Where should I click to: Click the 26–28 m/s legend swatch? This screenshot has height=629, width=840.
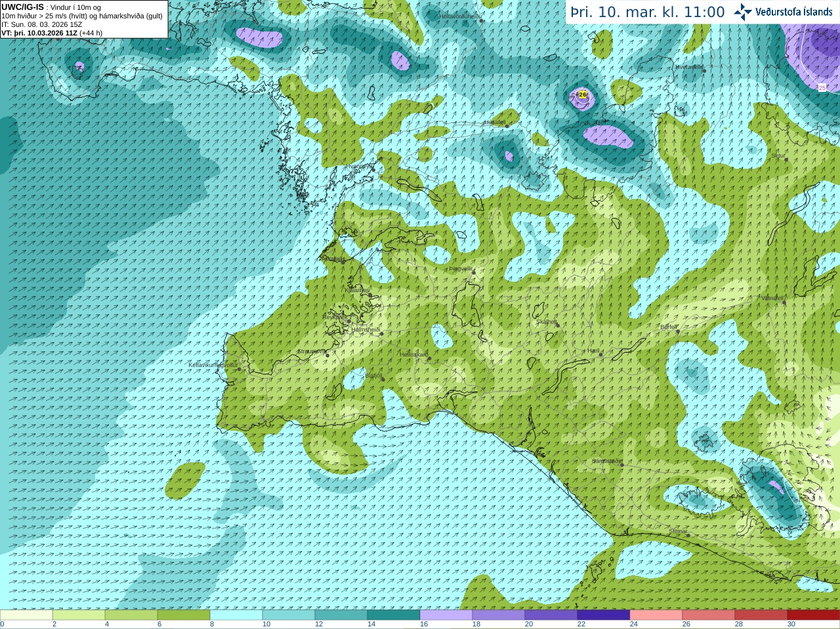(x=709, y=615)
